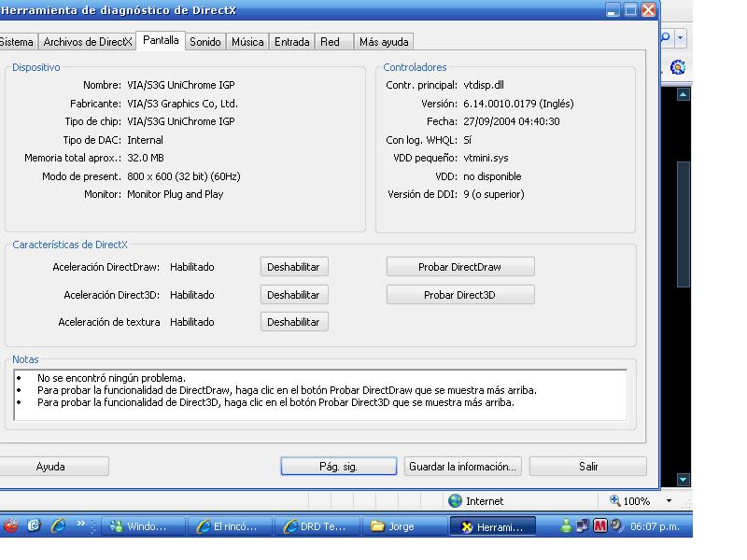747x560 pixels.
Task: Open the second quick launch icon with blue arrows
Action: [x=35, y=525]
